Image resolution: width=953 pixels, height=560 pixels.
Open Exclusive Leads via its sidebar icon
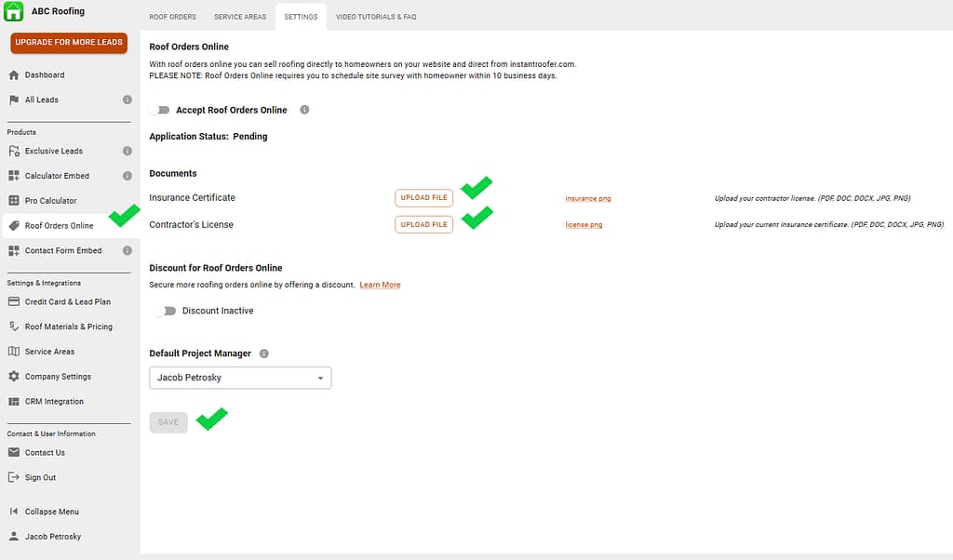tap(14, 151)
